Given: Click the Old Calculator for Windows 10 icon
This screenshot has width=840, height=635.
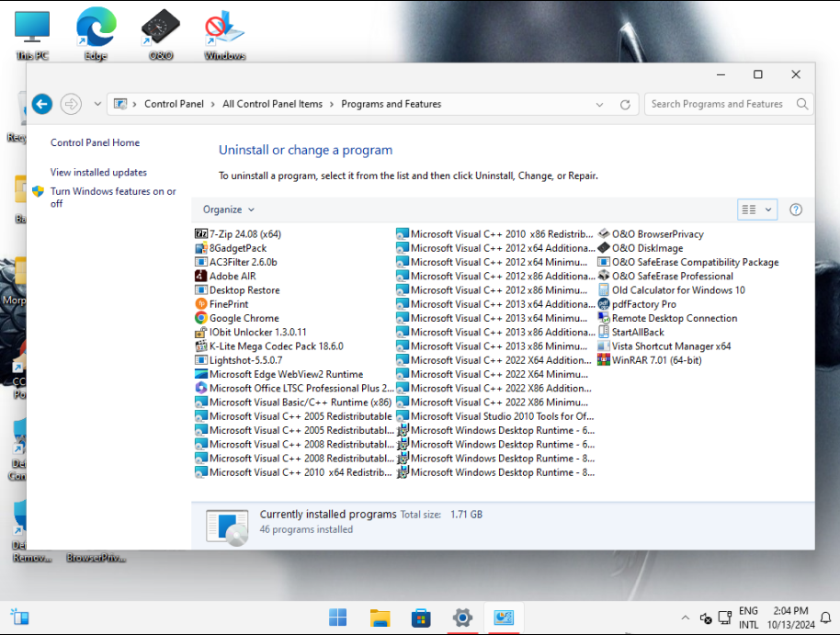Looking at the screenshot, I should point(604,289).
